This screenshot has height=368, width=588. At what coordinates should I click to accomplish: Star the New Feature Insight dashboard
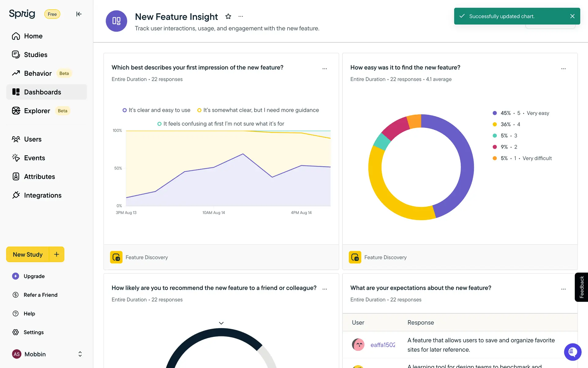click(228, 17)
